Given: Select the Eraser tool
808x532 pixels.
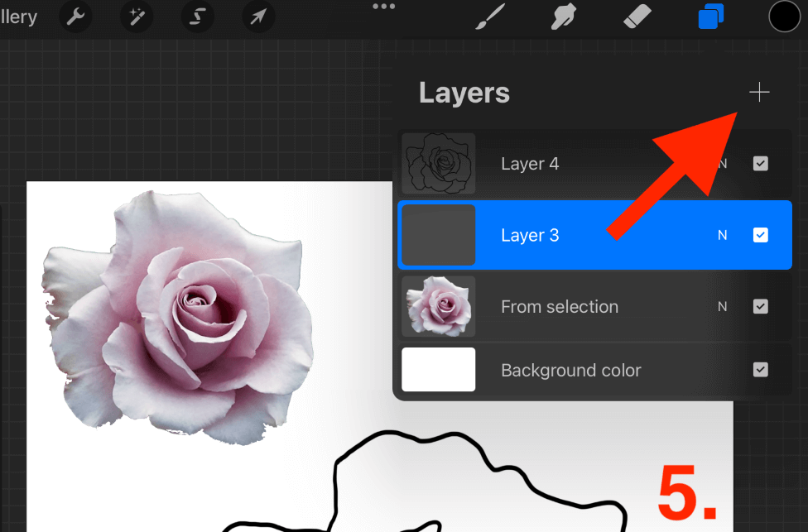Looking at the screenshot, I should pyautogui.click(x=637, y=17).
